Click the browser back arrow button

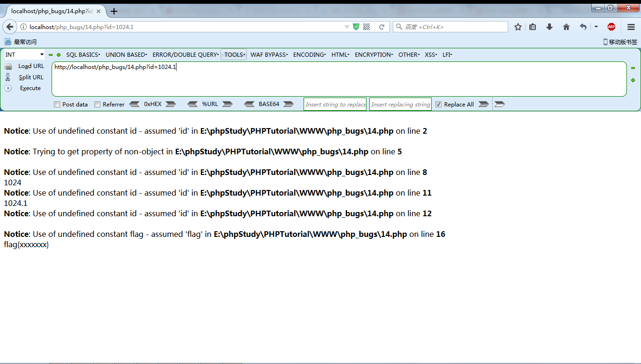(10, 27)
